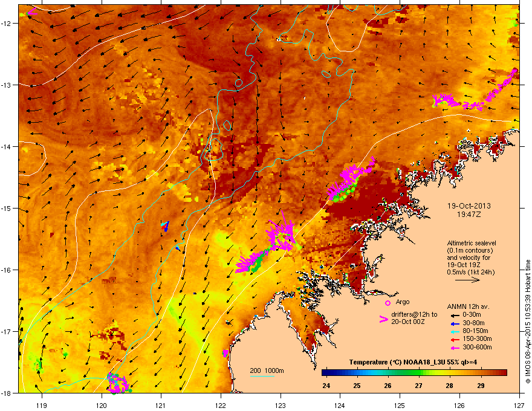Click the blue-cyan ANMN mooring arrows near 121E 15S

(165, 226)
